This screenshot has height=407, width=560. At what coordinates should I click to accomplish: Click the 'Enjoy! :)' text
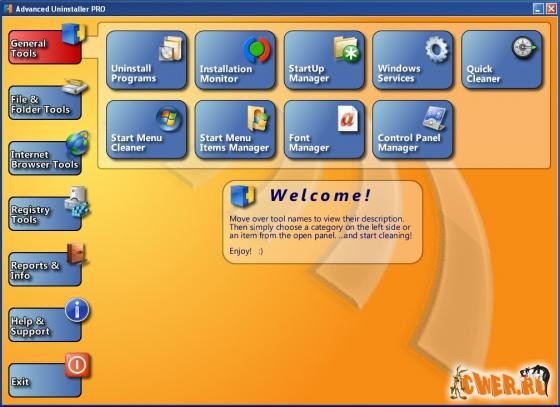click(246, 251)
